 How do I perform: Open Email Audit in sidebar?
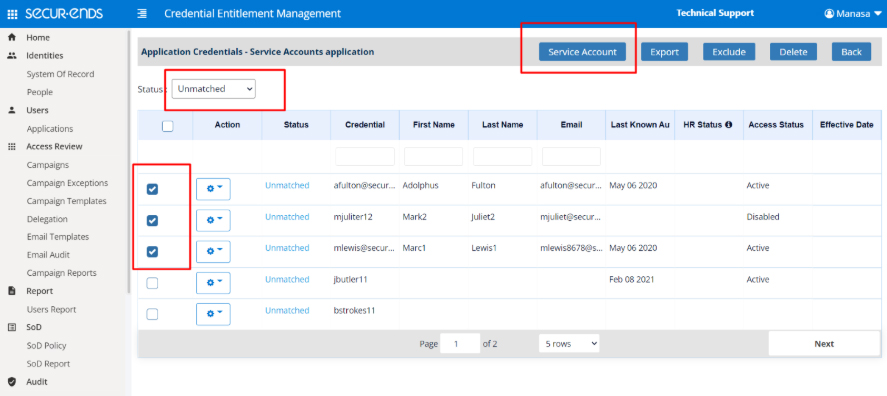coord(48,255)
